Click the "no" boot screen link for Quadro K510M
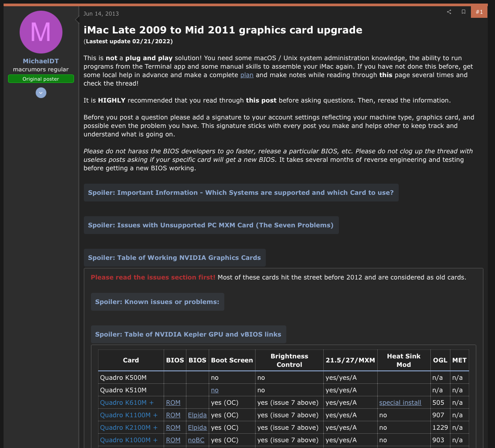 214,390
